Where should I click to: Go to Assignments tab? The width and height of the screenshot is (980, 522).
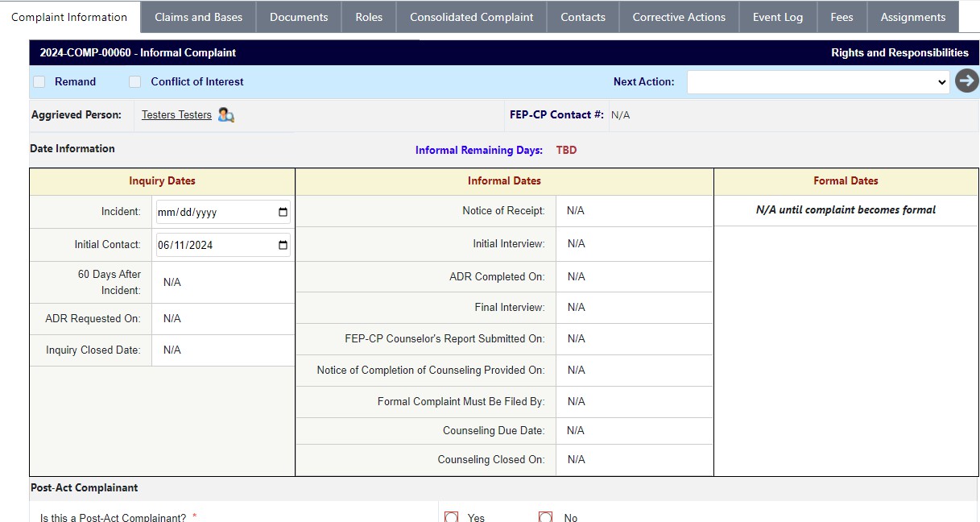tap(913, 17)
